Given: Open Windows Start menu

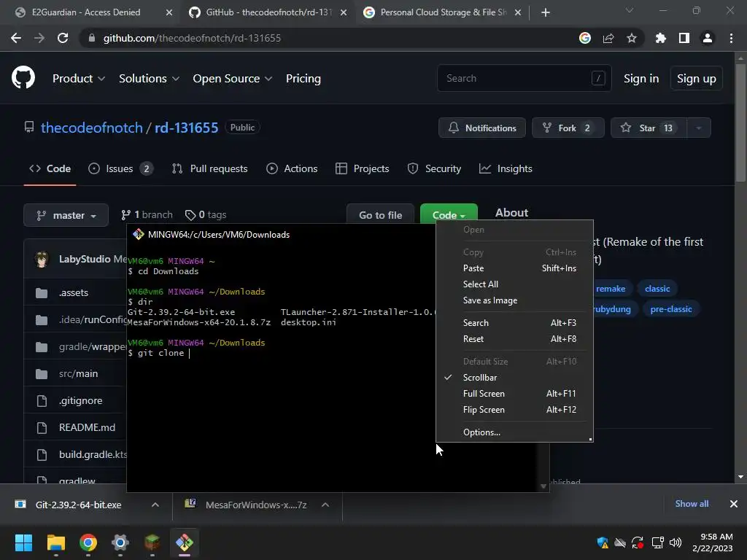Looking at the screenshot, I should click(x=23, y=542).
